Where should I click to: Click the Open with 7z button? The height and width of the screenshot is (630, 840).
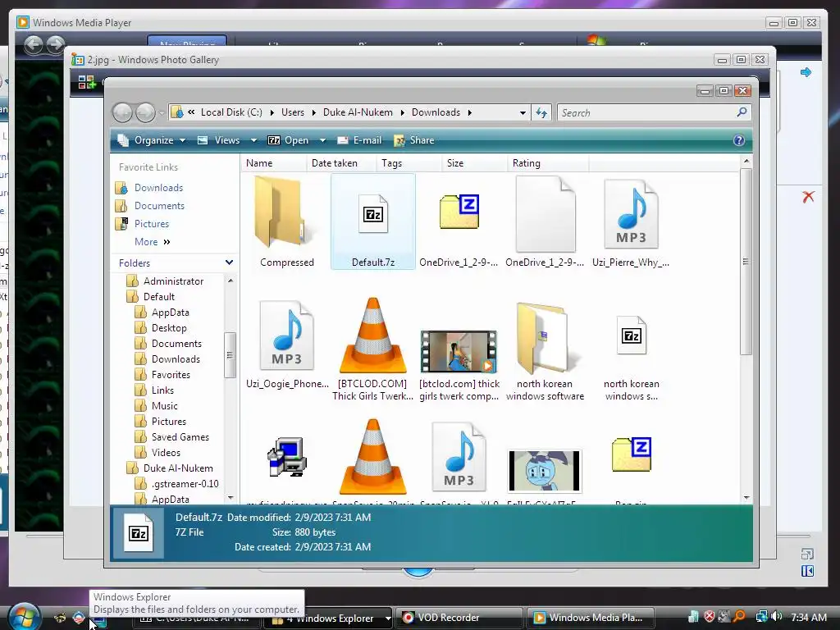pos(289,140)
